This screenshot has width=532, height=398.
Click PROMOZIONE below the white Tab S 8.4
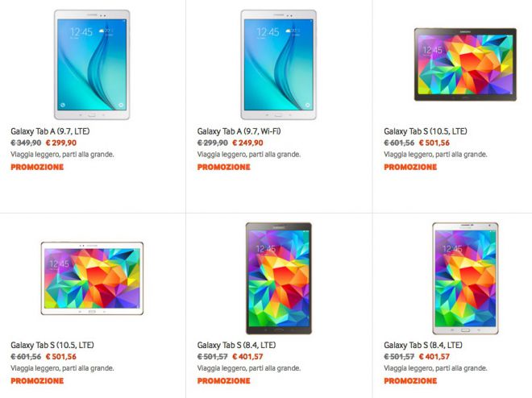tap(410, 381)
